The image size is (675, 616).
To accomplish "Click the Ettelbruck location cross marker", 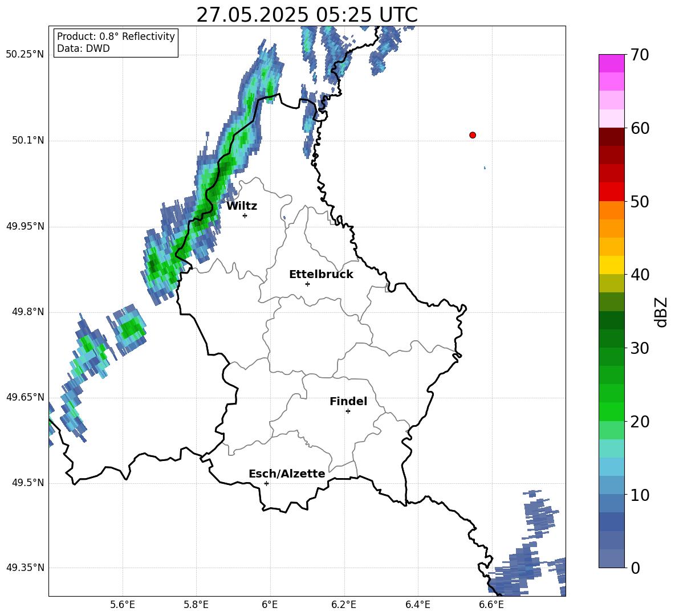I will pos(307,284).
